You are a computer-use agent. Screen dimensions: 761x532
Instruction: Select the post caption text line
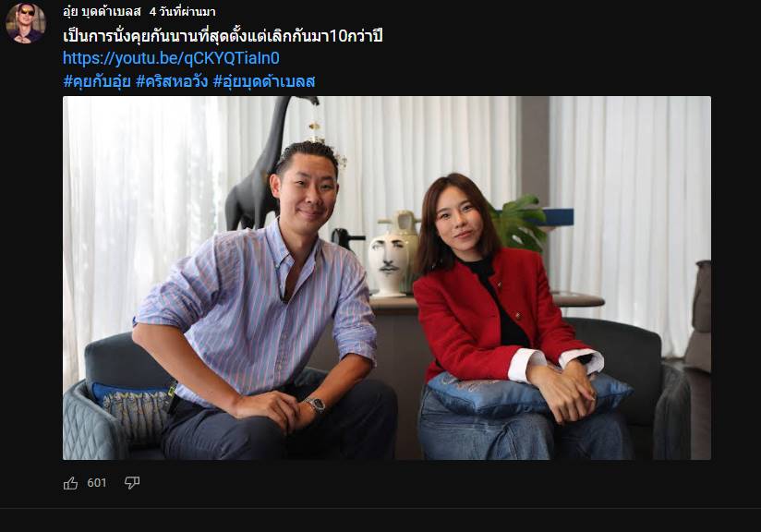(x=223, y=35)
